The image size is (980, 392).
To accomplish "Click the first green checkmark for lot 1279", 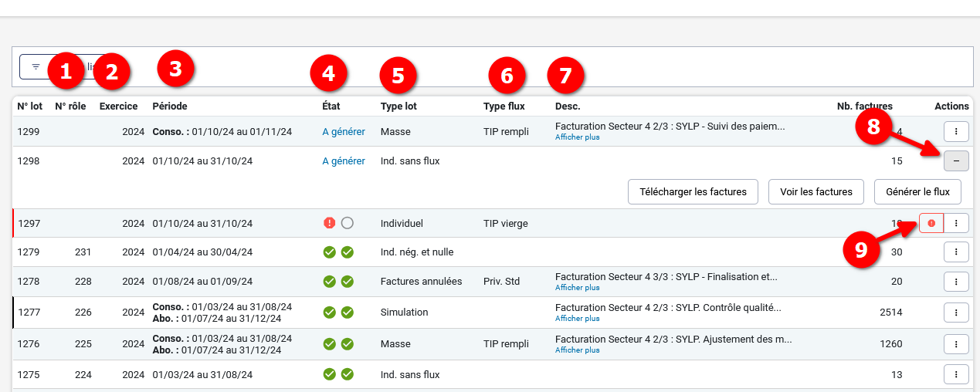I will [330, 252].
